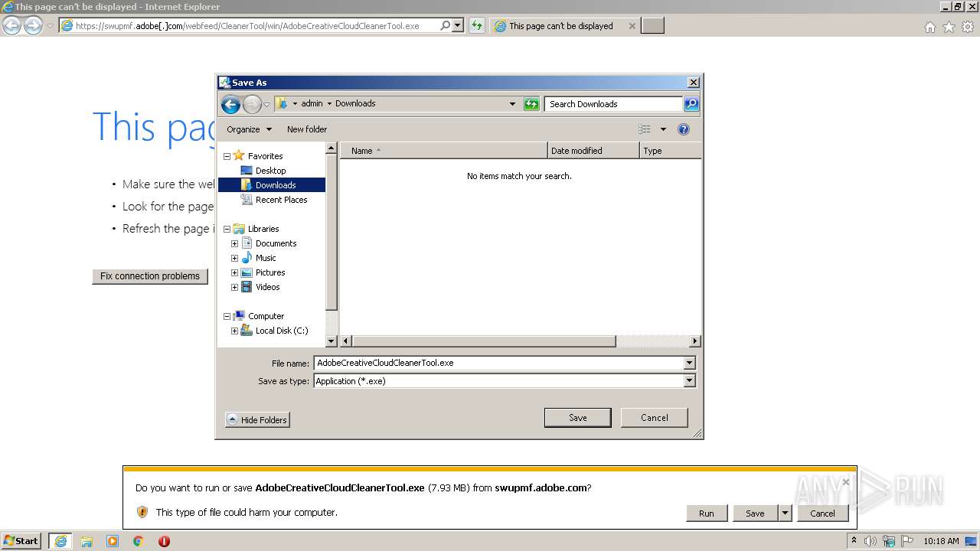
Task: Click Hide Folders button
Action: 257,420
